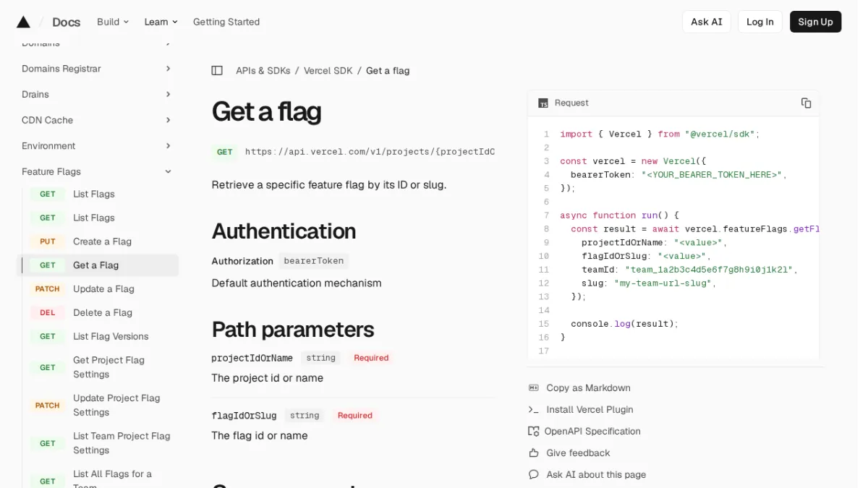Click Ask AI about this page
Image resolution: width=868 pixels, height=488 pixels.
point(596,474)
